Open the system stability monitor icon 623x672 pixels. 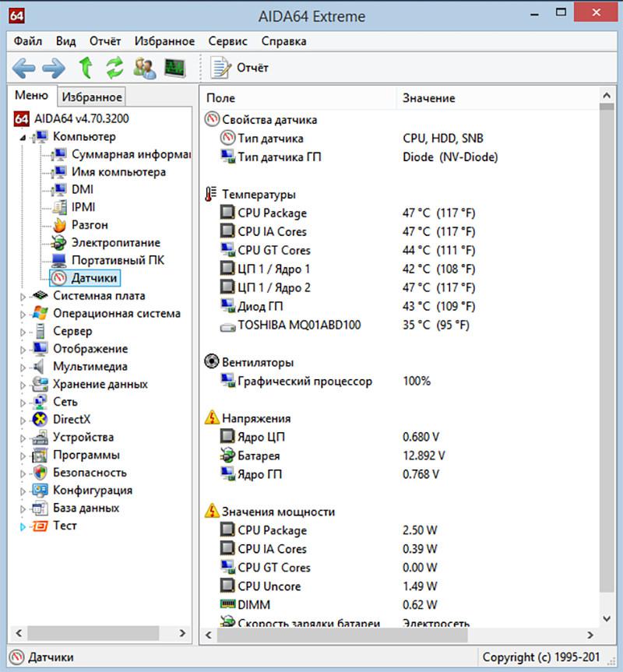point(174,69)
